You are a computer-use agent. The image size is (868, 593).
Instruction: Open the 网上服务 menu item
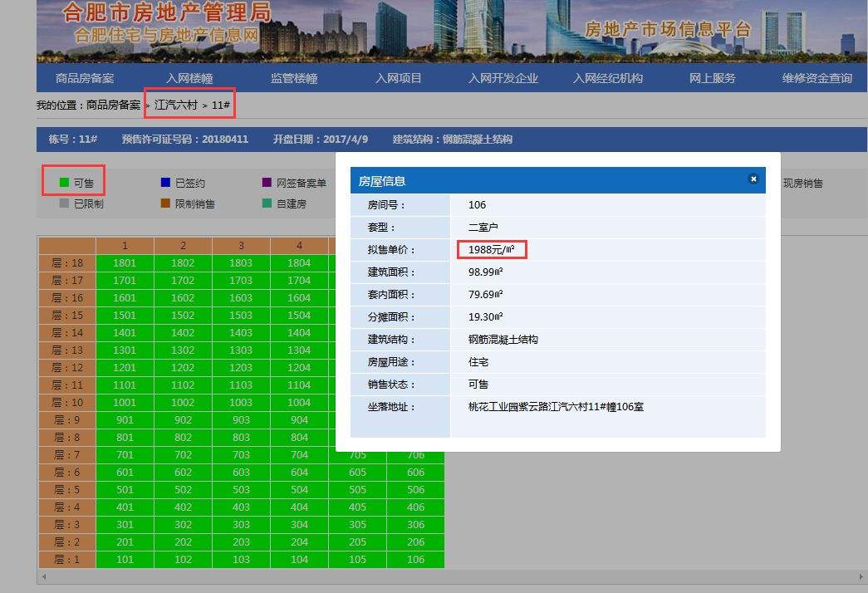click(x=713, y=78)
